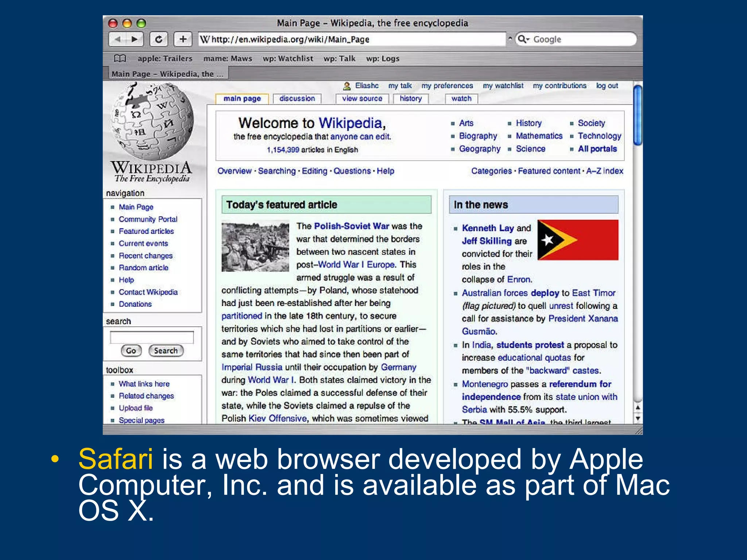Click the user icon beside Eliashc
This screenshot has width=747, height=560.
tap(347, 86)
